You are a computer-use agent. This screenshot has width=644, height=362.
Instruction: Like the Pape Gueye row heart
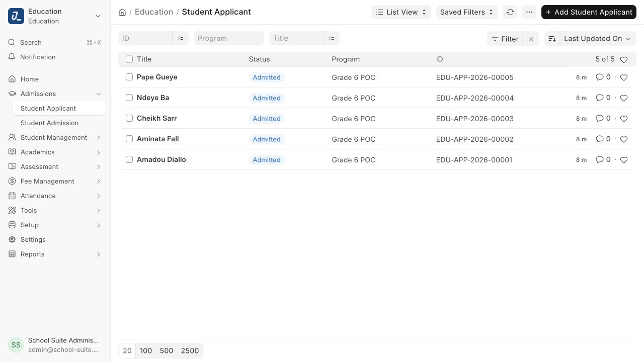(624, 77)
